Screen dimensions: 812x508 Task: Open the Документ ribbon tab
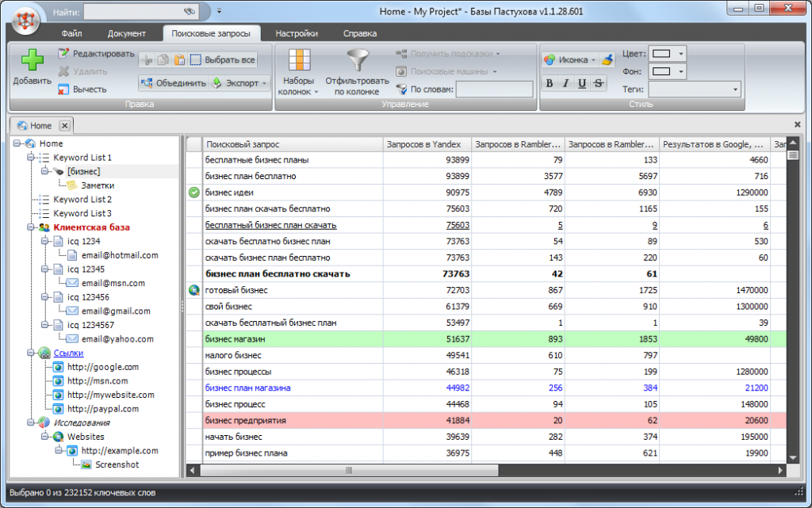(126, 33)
